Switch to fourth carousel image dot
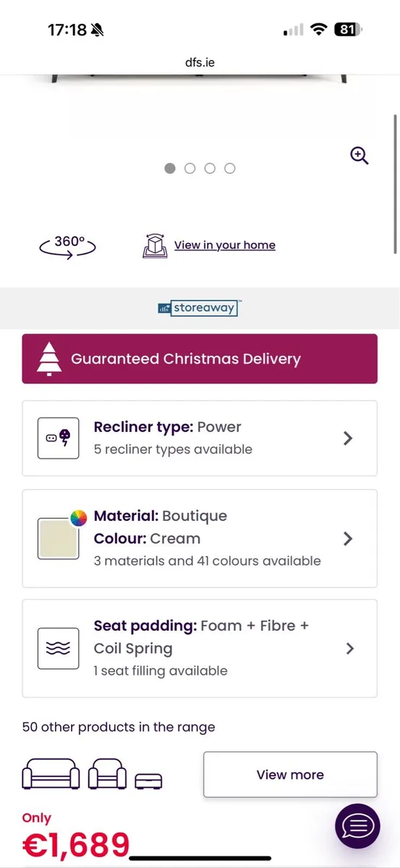400x868 pixels. (x=230, y=169)
